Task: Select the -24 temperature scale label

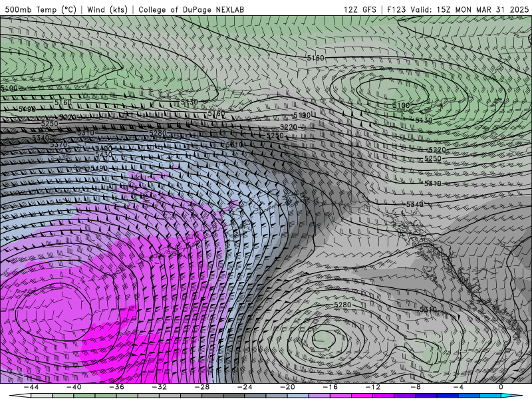Action: pyautogui.click(x=245, y=387)
